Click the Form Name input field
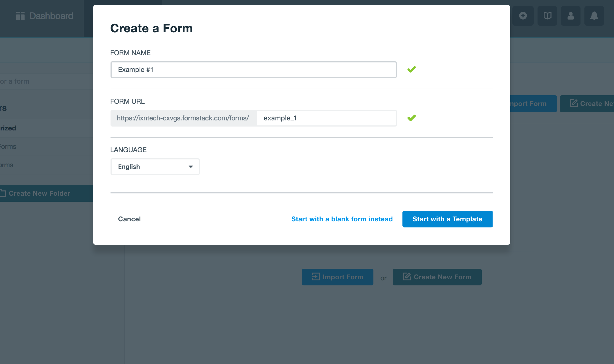Viewport: 614px width, 364px height. click(253, 70)
